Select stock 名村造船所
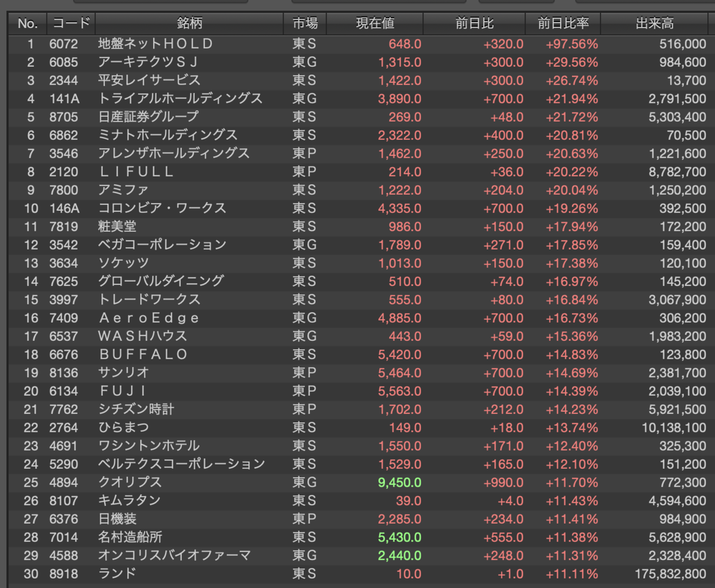The width and height of the screenshot is (715, 588). click(130, 537)
